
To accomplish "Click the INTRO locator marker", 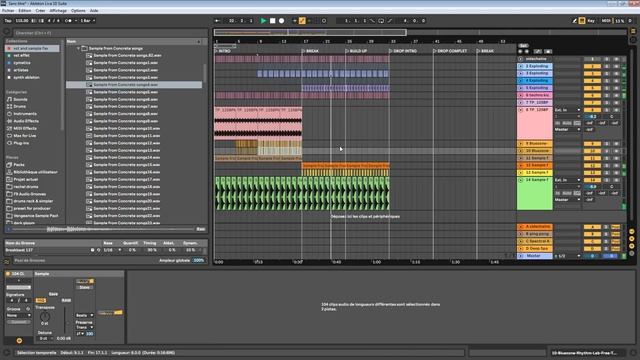I will (223, 51).
